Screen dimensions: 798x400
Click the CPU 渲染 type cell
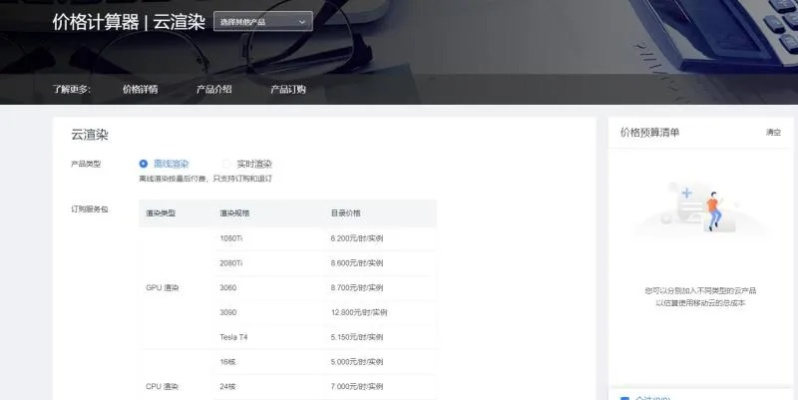point(162,386)
